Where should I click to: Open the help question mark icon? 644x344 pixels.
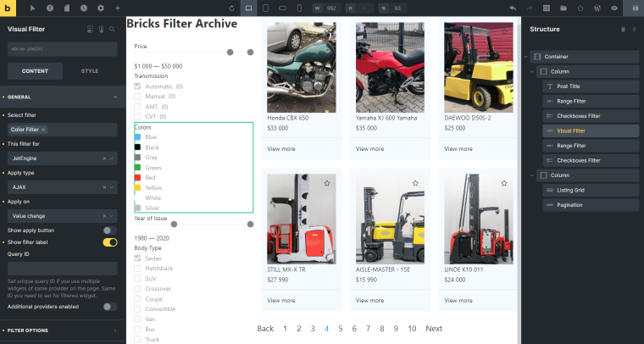[50, 8]
